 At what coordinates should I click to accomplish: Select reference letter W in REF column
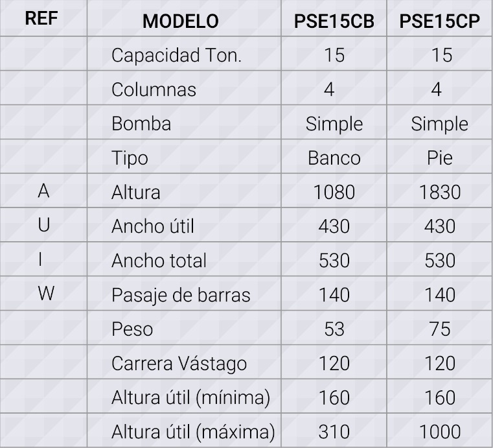tap(46, 294)
